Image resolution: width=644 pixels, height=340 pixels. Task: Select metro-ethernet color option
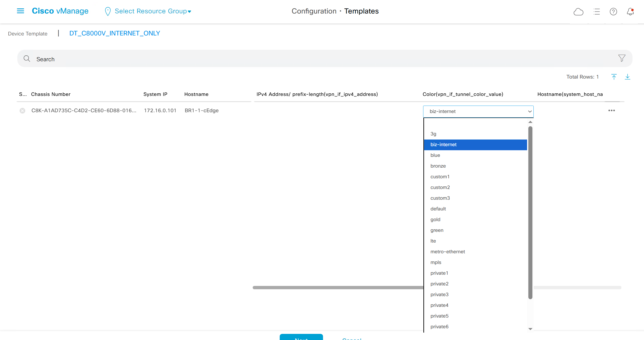(x=448, y=251)
